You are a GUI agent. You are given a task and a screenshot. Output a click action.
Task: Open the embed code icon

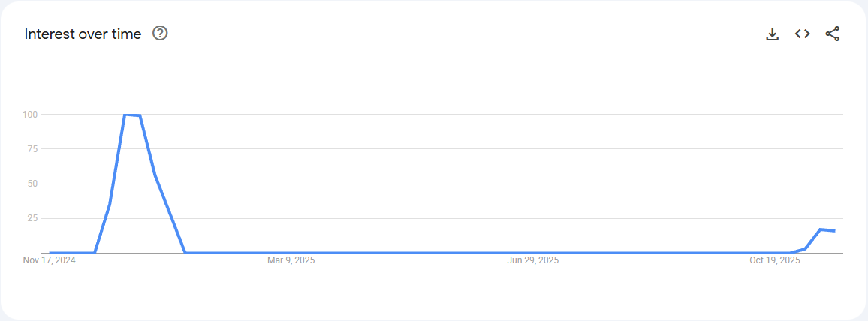[802, 34]
